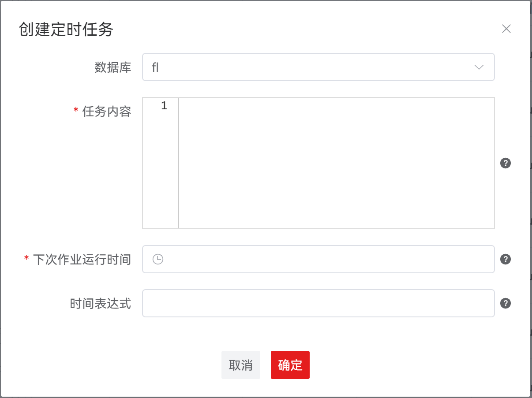The height and width of the screenshot is (398, 532).
Task: Click the 下次作业运行时间 label text
Action: (x=82, y=259)
